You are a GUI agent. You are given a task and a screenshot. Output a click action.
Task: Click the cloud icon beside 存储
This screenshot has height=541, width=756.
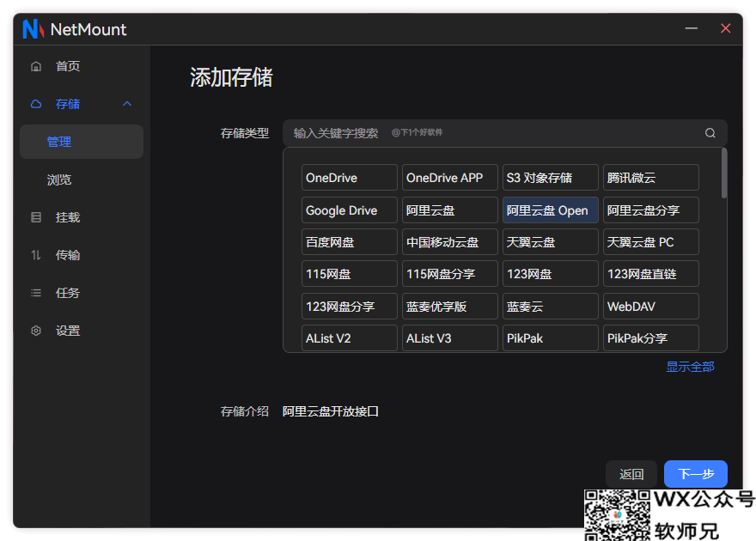pos(36,104)
